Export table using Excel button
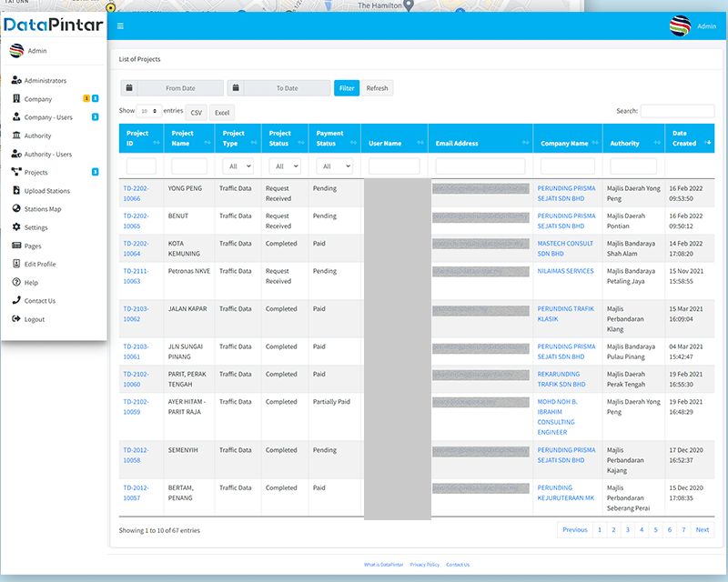 point(222,113)
